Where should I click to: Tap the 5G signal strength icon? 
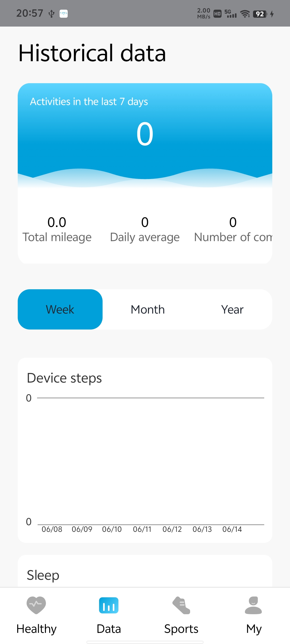pos(231,14)
